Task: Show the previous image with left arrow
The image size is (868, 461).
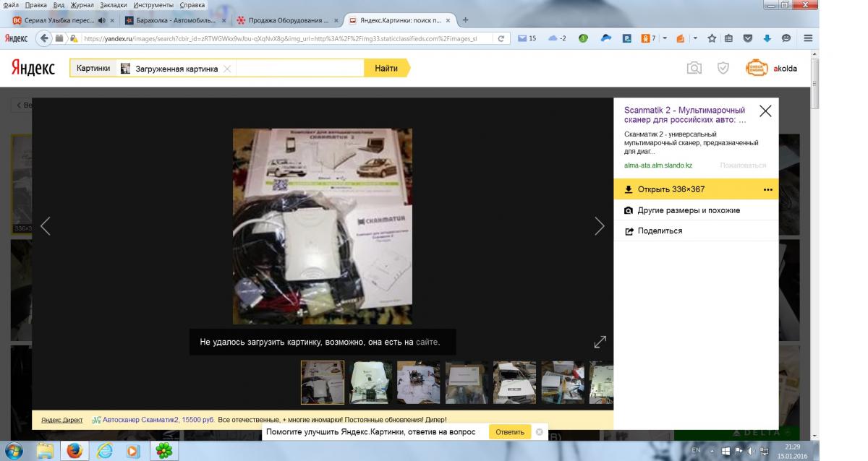Action: point(46,226)
